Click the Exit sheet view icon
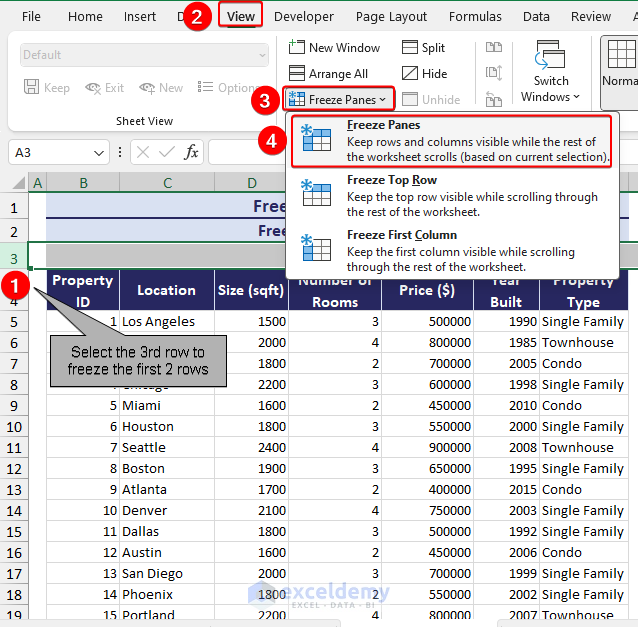Viewport: 638px width, 627px height. (93, 87)
